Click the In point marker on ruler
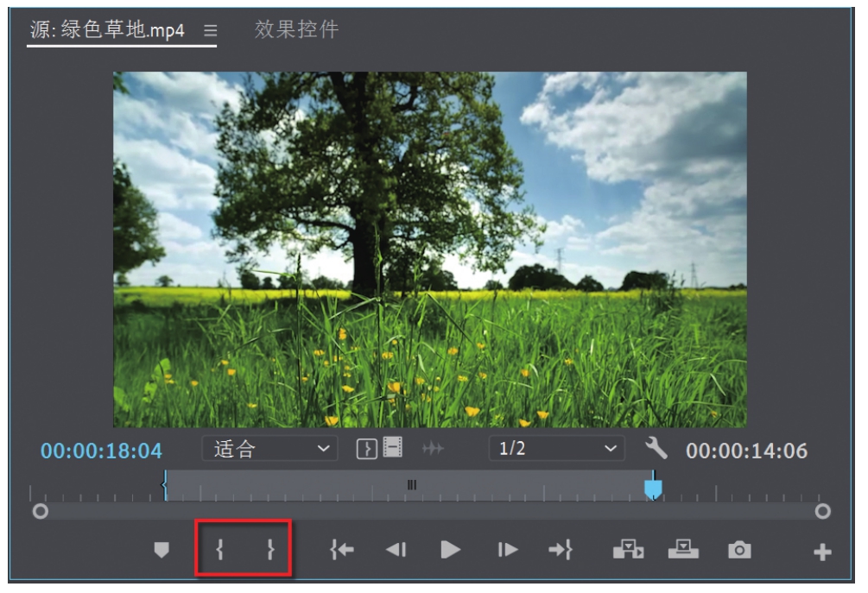The width and height of the screenshot is (868, 593). coord(164,485)
